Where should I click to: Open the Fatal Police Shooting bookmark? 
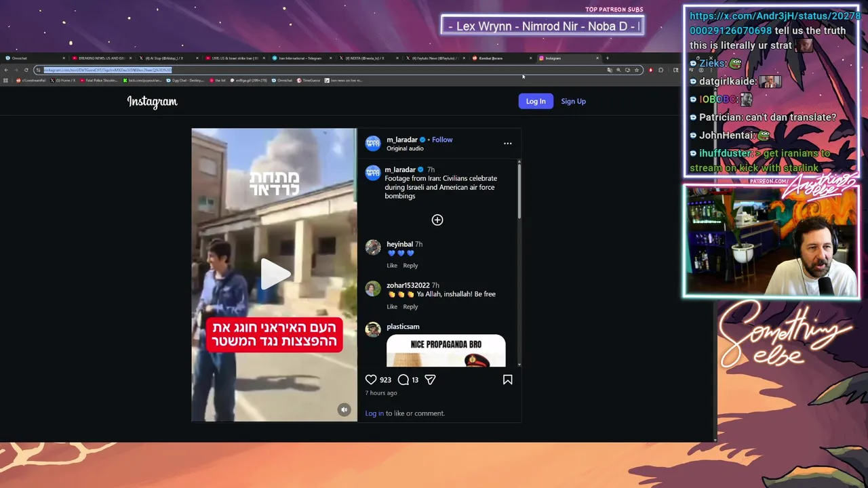tap(100, 81)
